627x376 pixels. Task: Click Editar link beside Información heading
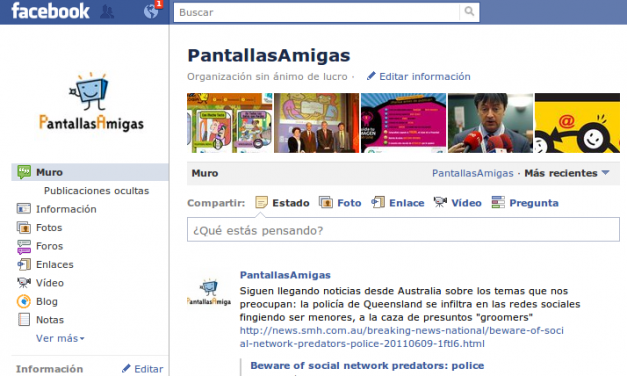(x=148, y=369)
